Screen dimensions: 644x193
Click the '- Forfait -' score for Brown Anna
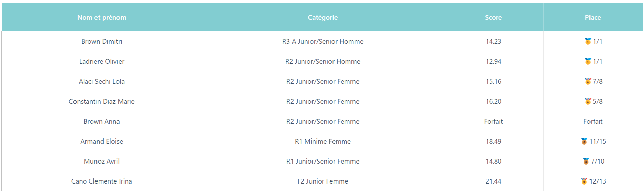coord(493,121)
